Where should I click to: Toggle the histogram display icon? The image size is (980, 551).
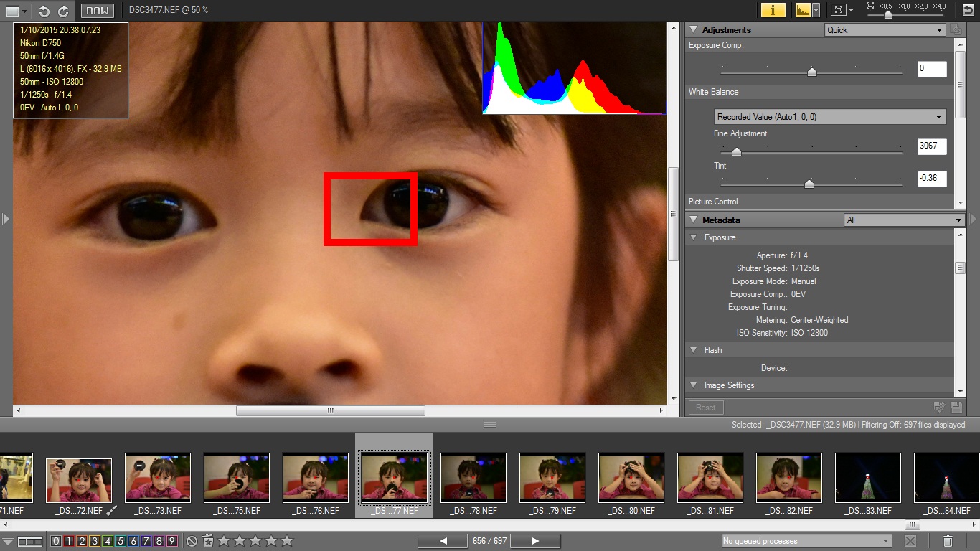(x=803, y=10)
